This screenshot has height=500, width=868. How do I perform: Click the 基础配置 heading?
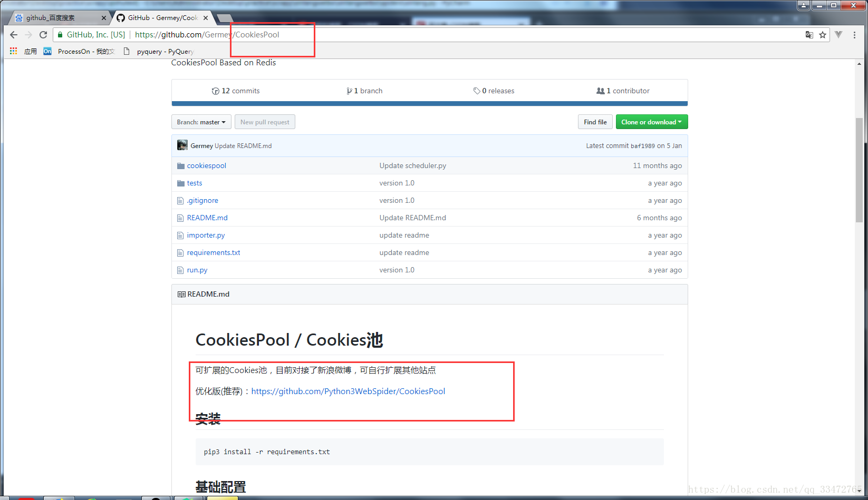point(221,487)
